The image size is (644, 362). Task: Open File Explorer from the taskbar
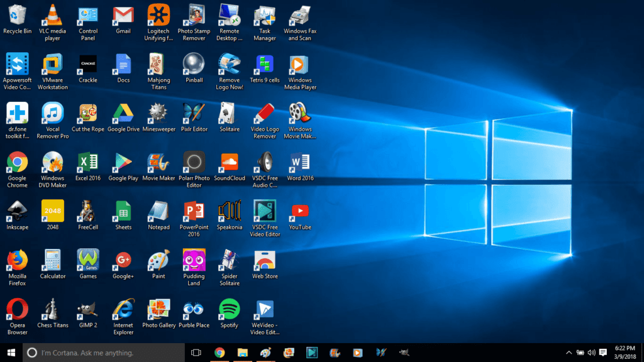coord(242,353)
